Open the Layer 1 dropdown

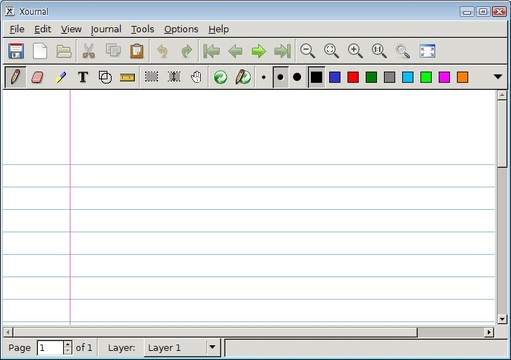182,348
